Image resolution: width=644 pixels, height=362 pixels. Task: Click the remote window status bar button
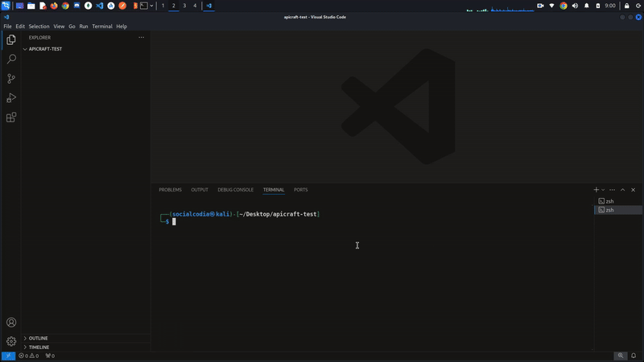click(x=8, y=356)
